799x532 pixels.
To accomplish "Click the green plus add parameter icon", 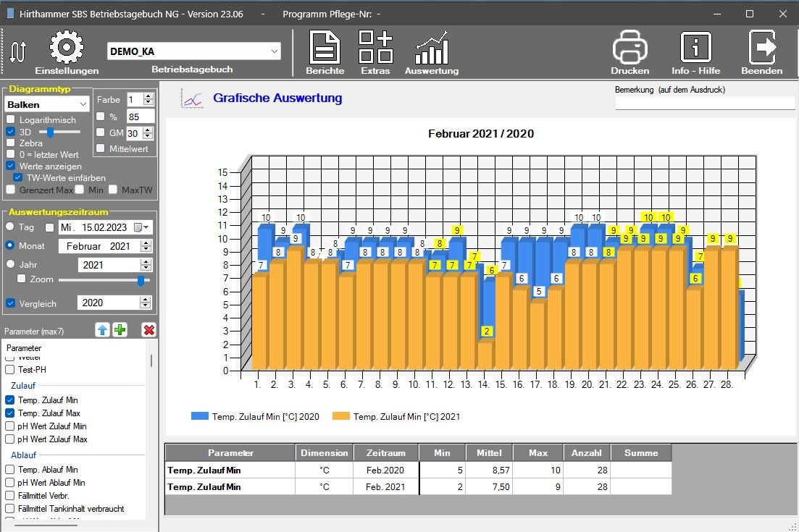I will click(x=120, y=330).
